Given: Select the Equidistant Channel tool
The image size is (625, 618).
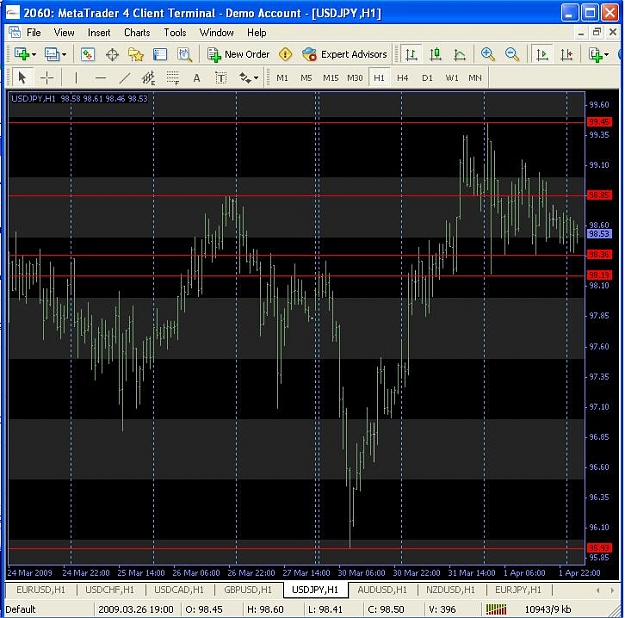Looking at the screenshot, I should click(x=149, y=77).
